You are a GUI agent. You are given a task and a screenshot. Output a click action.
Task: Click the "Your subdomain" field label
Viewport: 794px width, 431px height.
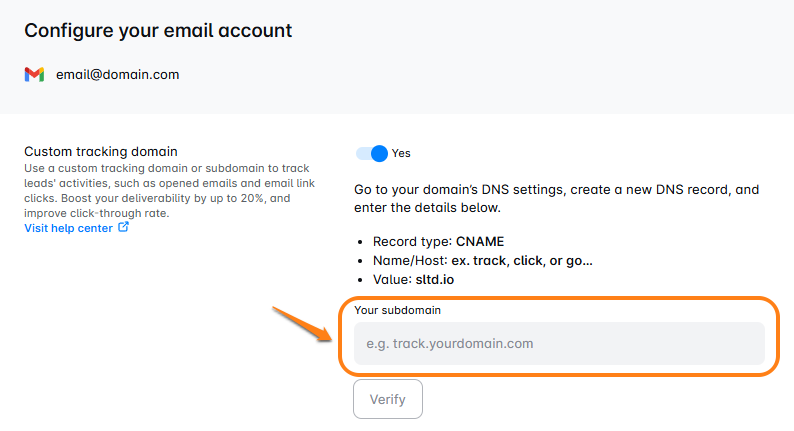pyautogui.click(x=398, y=310)
